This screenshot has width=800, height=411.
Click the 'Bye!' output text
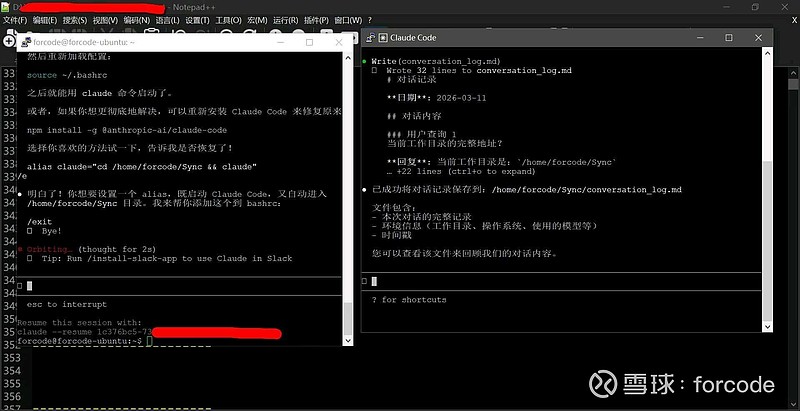(x=52, y=231)
